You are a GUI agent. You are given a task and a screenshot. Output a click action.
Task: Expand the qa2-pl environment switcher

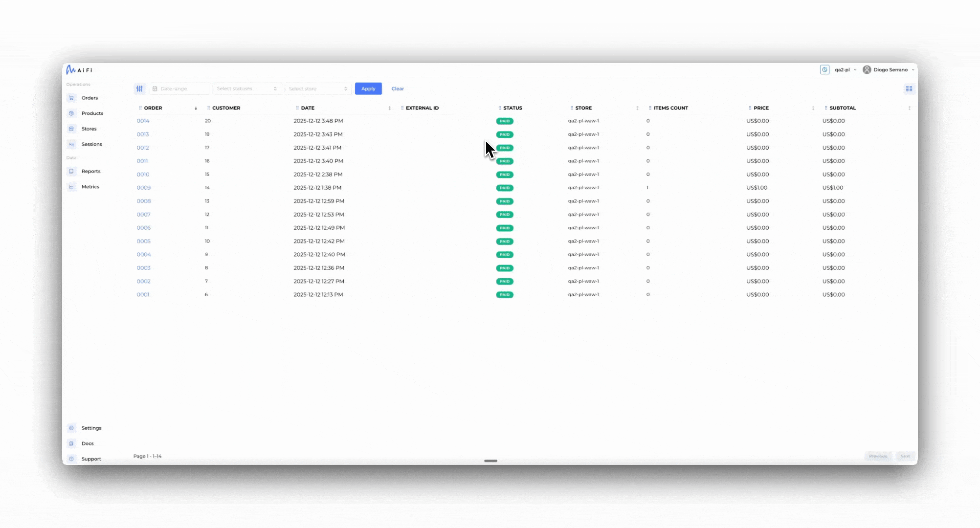tap(843, 69)
